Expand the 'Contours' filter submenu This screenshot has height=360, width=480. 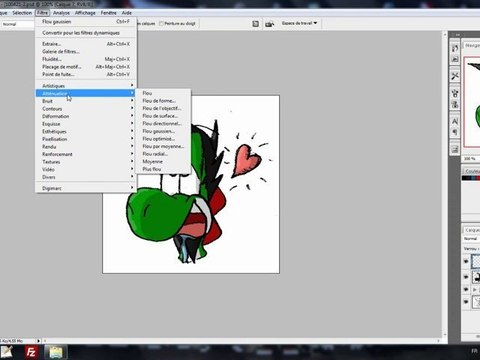point(86,109)
